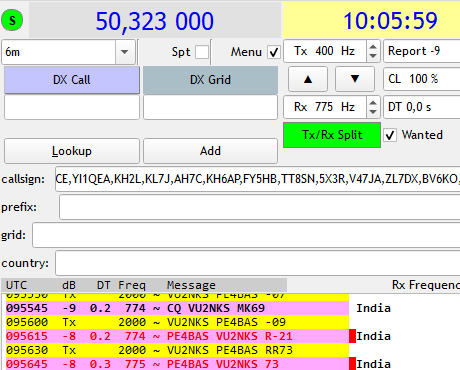460x370 pixels.
Task: Click the Report -9 field
Action: (422, 51)
